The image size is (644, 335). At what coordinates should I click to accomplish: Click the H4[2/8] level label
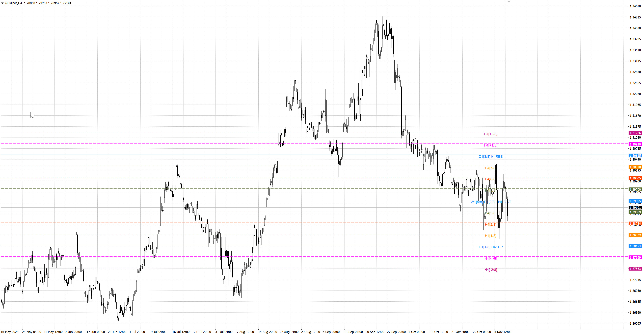(x=491, y=224)
